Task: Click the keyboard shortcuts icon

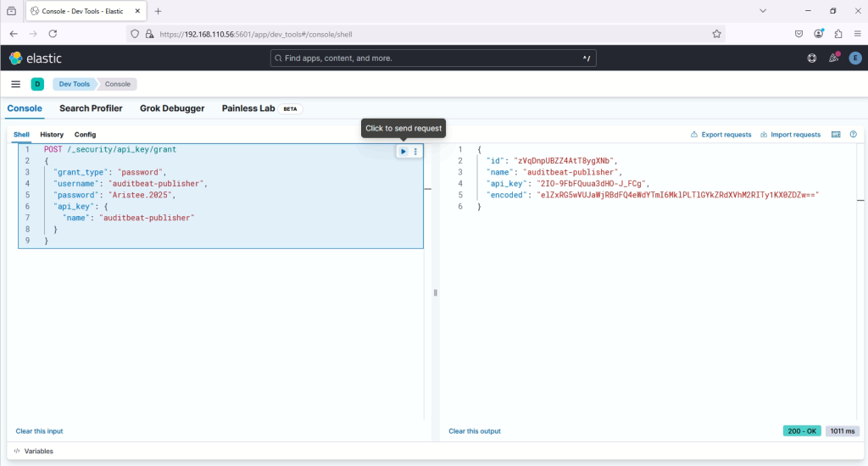Action: point(836,135)
